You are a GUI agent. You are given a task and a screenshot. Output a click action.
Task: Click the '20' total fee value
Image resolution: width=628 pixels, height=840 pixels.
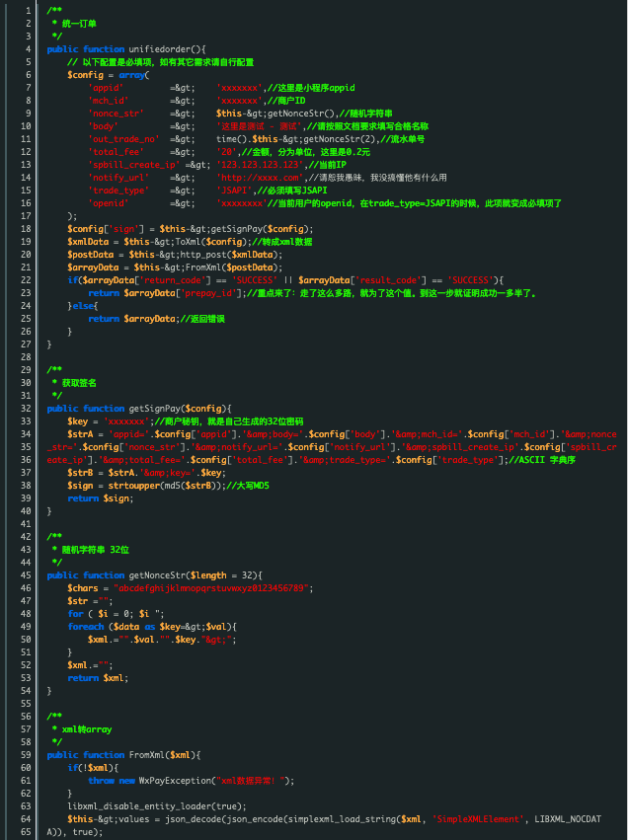pyautogui.click(x=226, y=152)
